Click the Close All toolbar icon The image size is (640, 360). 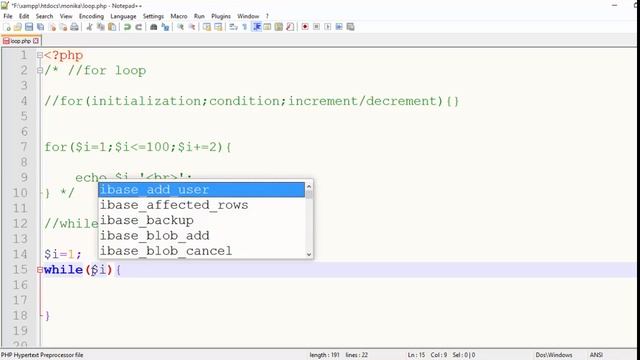(63, 27)
